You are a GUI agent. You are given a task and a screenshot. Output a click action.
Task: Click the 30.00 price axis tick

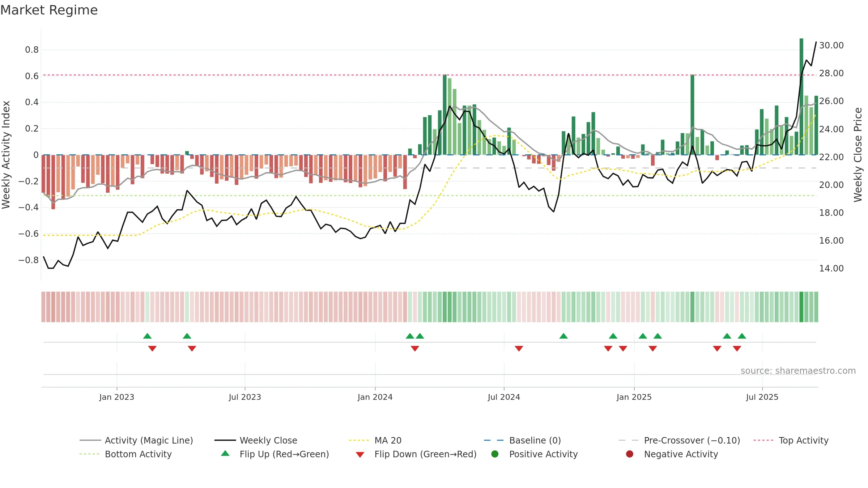click(831, 45)
